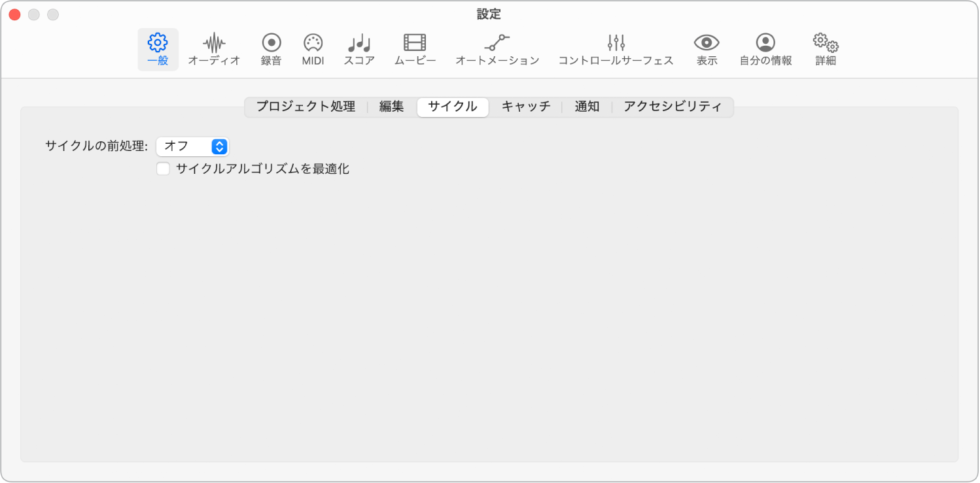Select the サイクル tab

[x=453, y=107]
